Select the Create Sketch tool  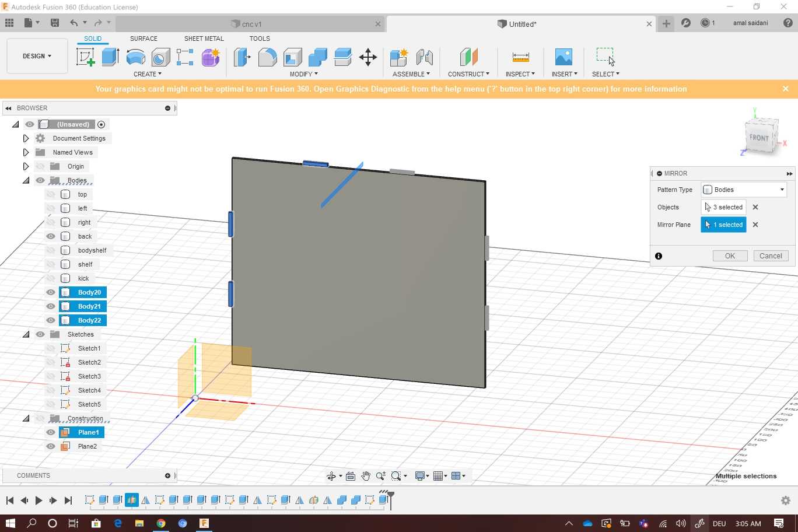[86, 57]
